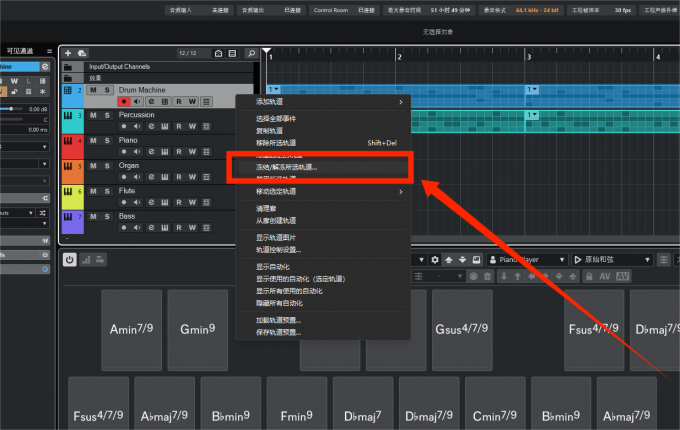Click the chord pads trash icon
Viewport: 680px width, 430px height.
(x=487, y=277)
